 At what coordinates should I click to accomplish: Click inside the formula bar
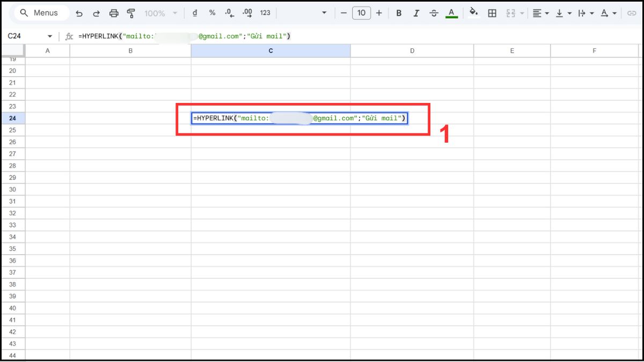click(x=215, y=36)
